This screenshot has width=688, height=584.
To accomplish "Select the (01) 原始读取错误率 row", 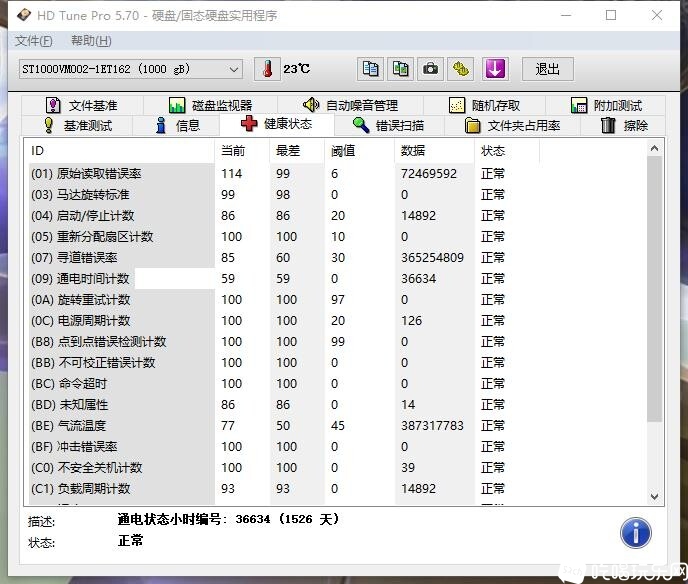I will click(284, 174).
